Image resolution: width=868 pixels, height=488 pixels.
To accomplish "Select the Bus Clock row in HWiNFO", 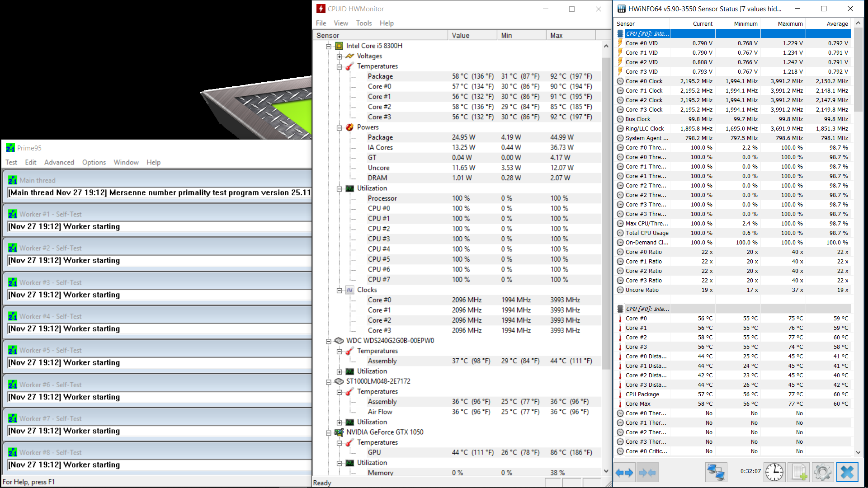I will [x=733, y=119].
